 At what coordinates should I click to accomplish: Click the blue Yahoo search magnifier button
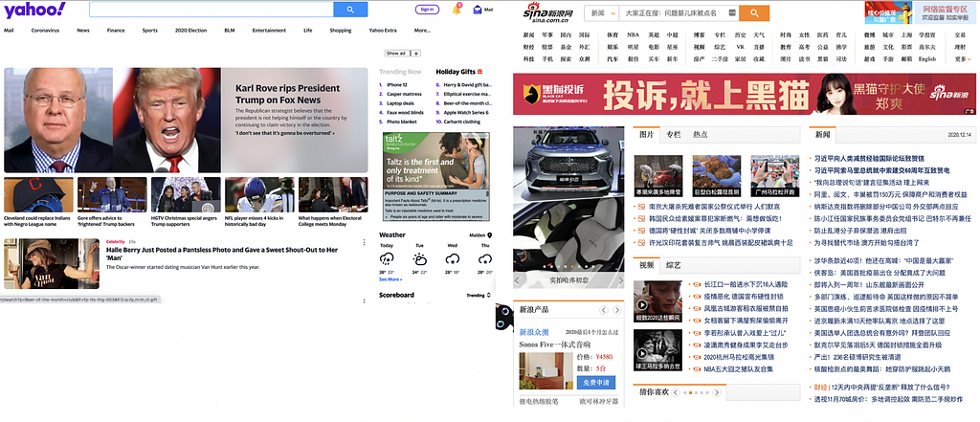(350, 10)
